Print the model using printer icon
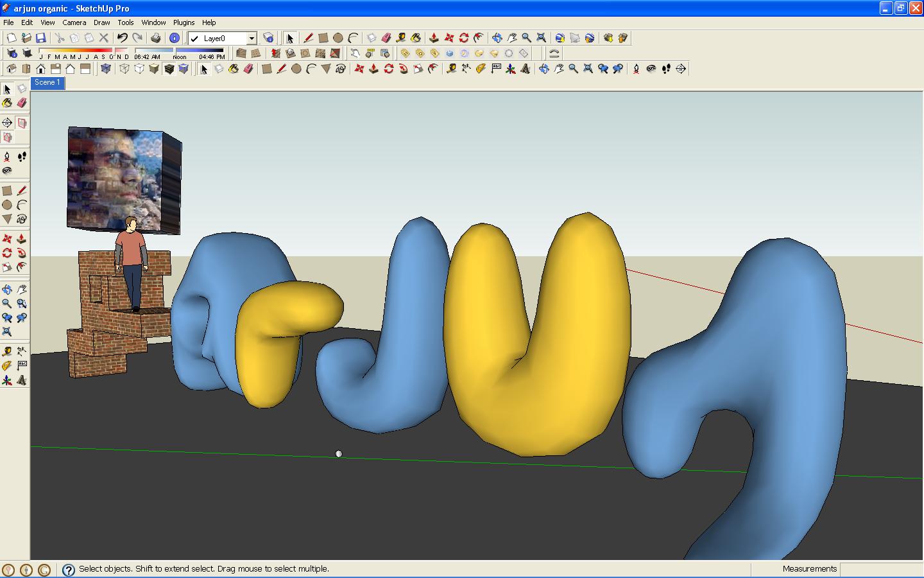Image resolution: width=924 pixels, height=578 pixels. 156,38
